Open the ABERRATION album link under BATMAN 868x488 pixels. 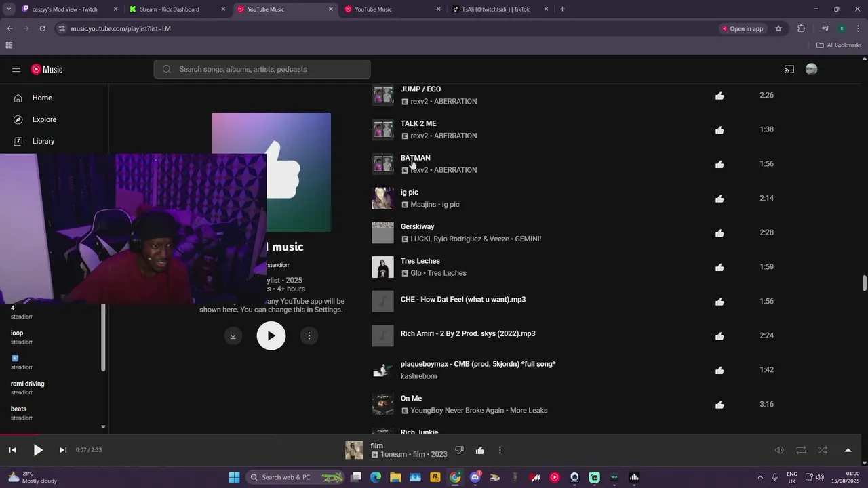point(455,170)
